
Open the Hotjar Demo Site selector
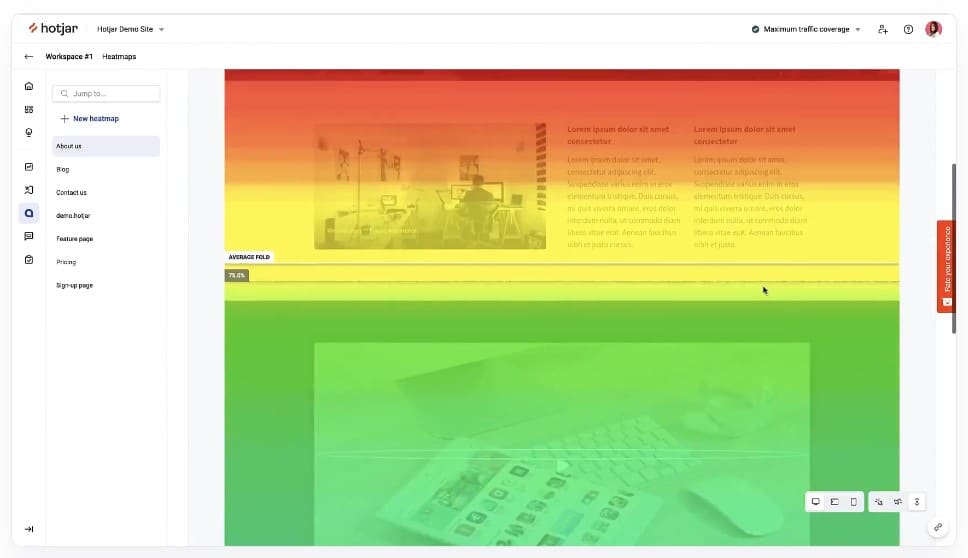tap(130, 29)
